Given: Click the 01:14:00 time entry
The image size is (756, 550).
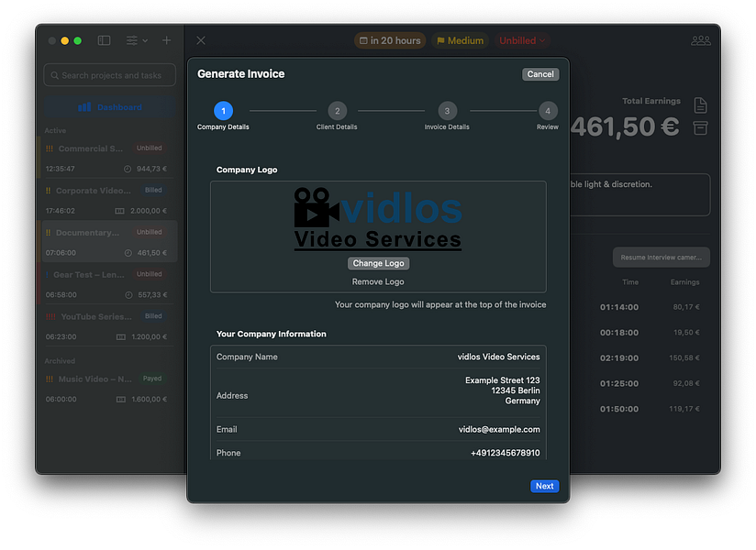Looking at the screenshot, I should coord(619,307).
